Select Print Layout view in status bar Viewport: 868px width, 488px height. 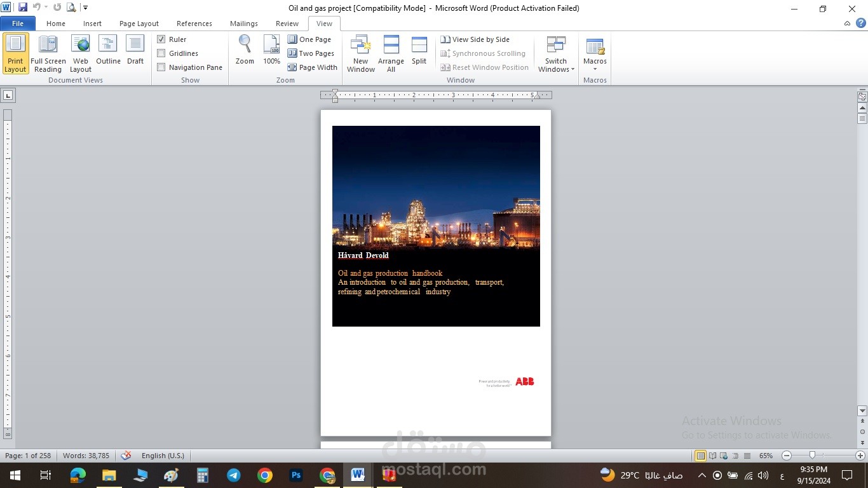pos(700,456)
